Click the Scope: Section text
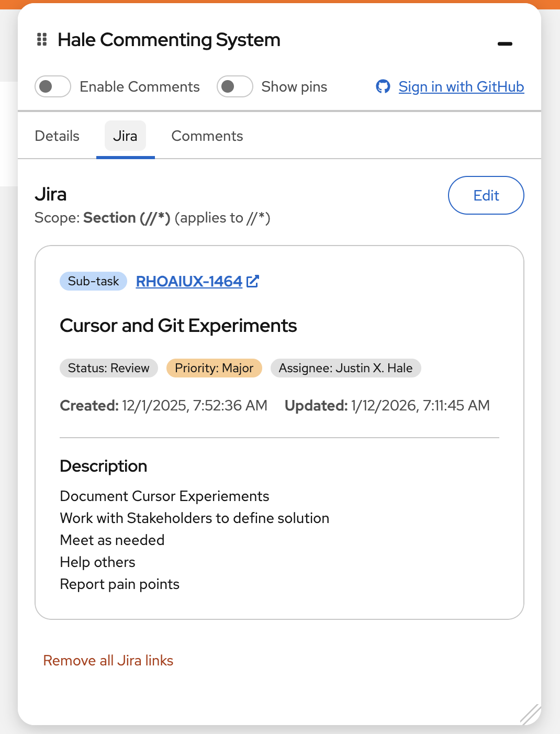560x734 pixels. 152,218
